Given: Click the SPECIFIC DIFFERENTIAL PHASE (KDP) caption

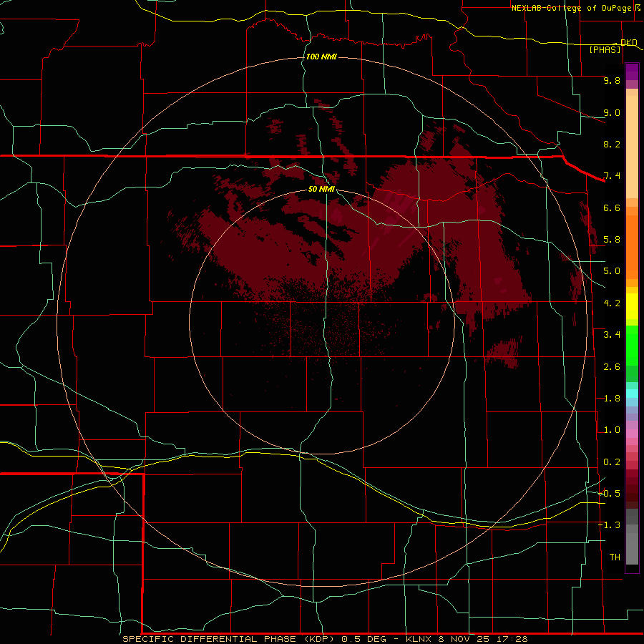Looking at the screenshot, I should click(230, 639).
